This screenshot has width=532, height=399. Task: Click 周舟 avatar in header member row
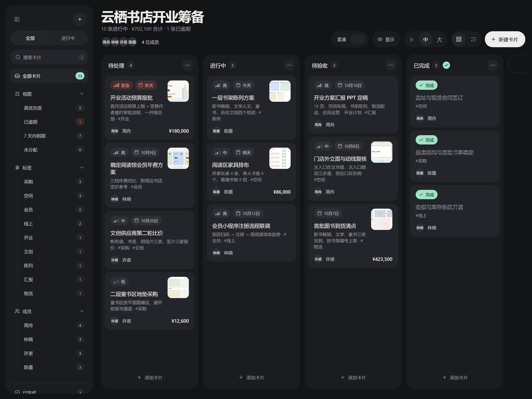click(106, 42)
